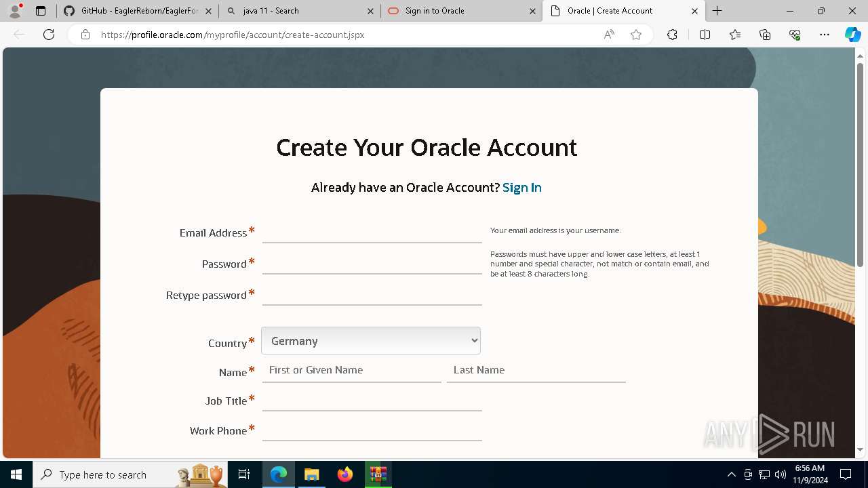868x488 pixels.
Task: Open the tab actions menu icon
Action: (x=41, y=11)
